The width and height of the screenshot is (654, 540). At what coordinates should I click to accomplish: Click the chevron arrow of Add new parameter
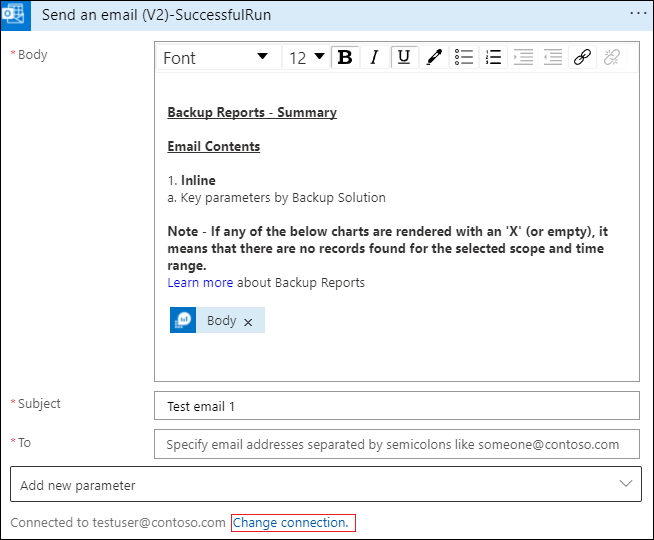tap(626, 484)
